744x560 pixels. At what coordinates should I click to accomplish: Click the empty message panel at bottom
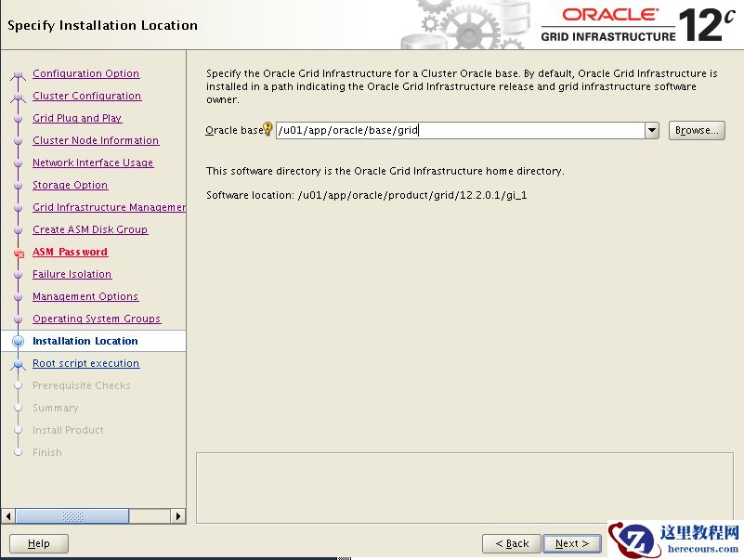coord(464,488)
